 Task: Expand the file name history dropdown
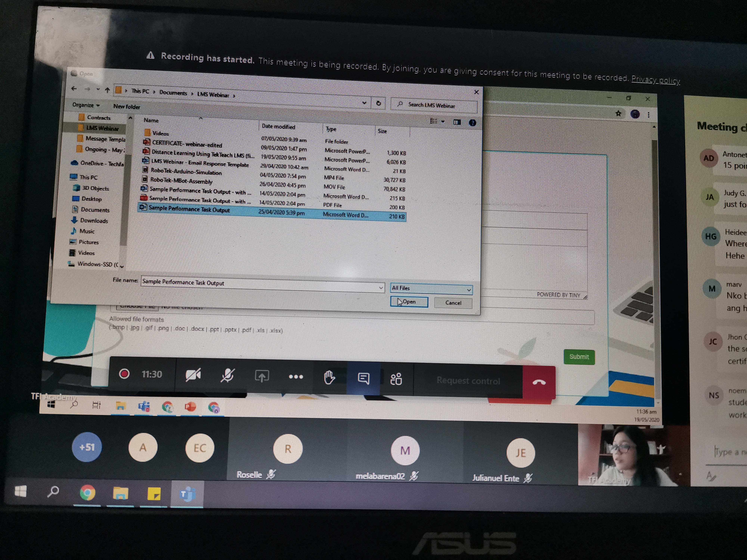[381, 288]
